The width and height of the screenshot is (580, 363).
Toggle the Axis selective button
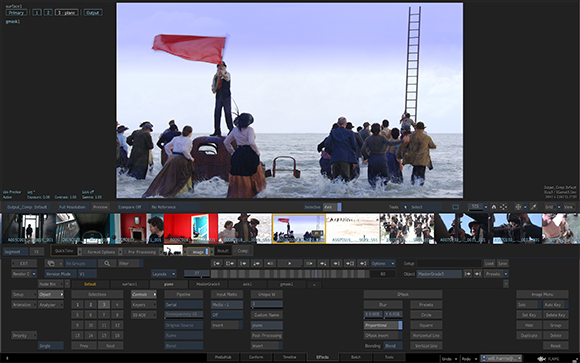(x=332, y=207)
